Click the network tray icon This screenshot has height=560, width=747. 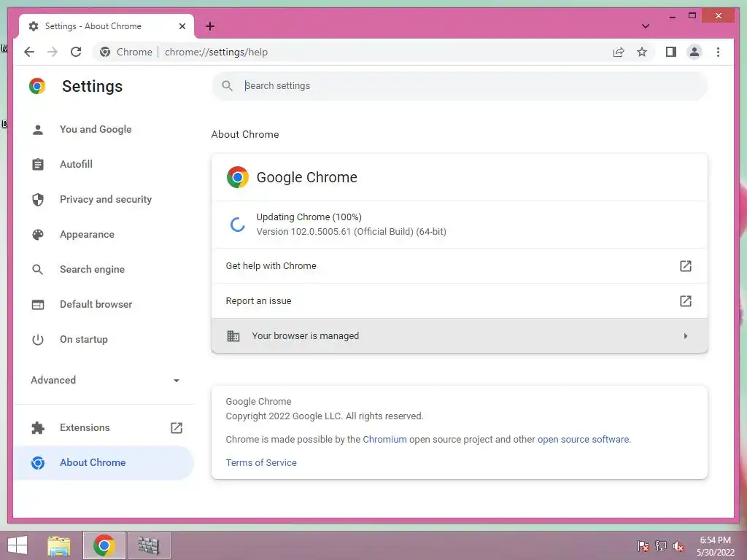[661, 545]
